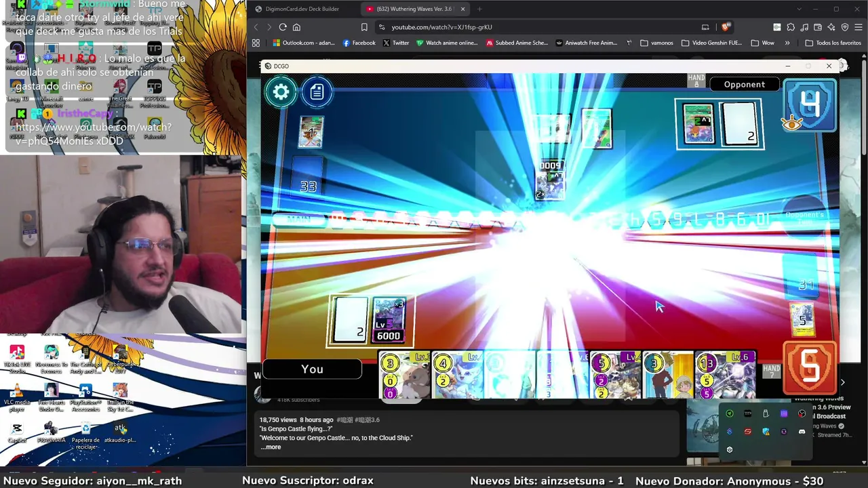Viewport: 868px width, 488px height.
Task: Open the Twitter bookmark
Action: pos(396,43)
